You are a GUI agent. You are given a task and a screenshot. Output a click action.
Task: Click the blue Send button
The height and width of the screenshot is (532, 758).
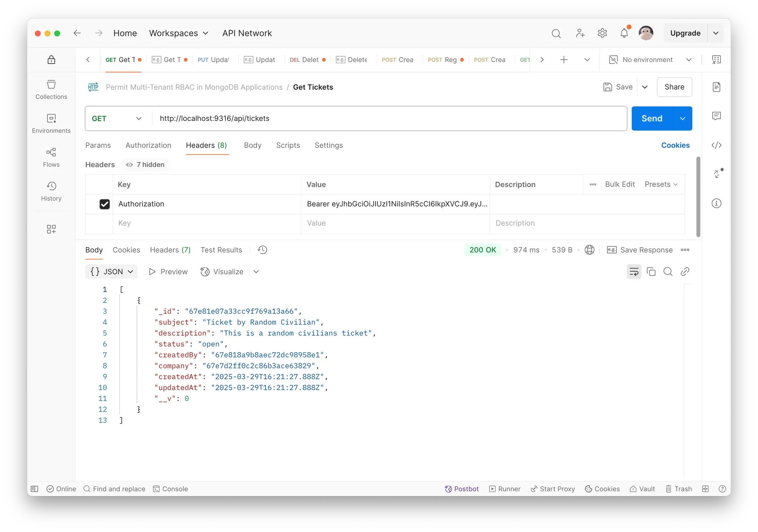(x=651, y=118)
